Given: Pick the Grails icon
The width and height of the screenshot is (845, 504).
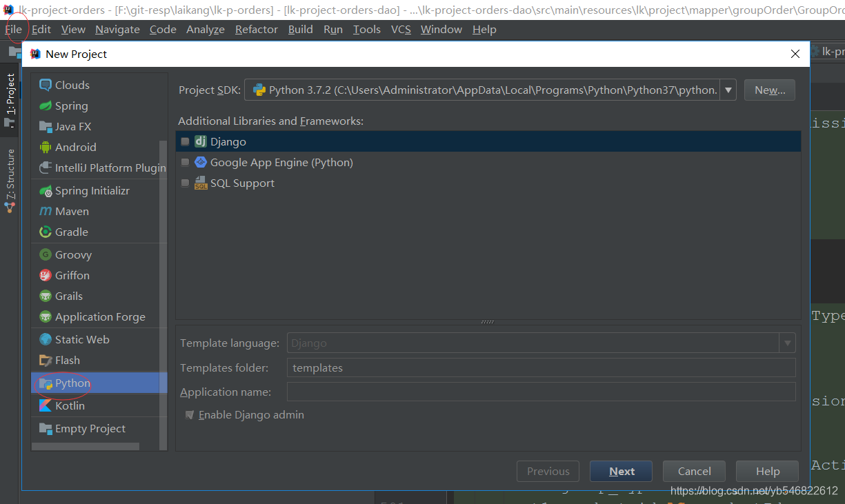Looking at the screenshot, I should (x=46, y=296).
